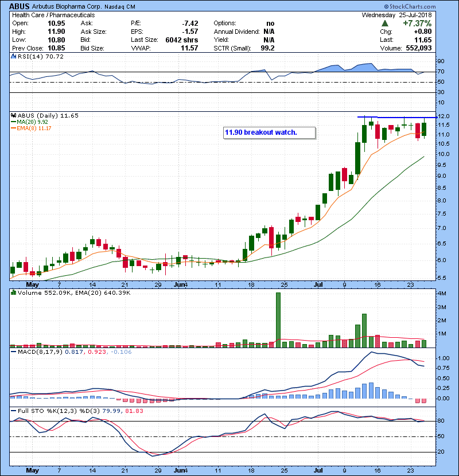Click the Nasdaq CM exchange label
This screenshot has height=476, width=459.
tap(120, 7)
